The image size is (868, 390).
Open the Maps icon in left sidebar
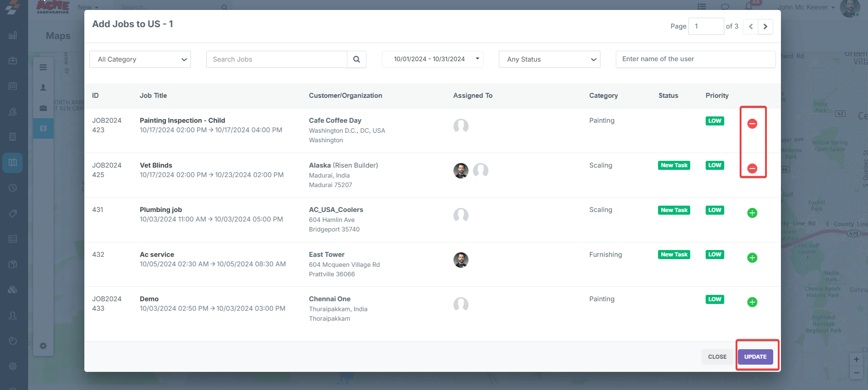(13, 163)
